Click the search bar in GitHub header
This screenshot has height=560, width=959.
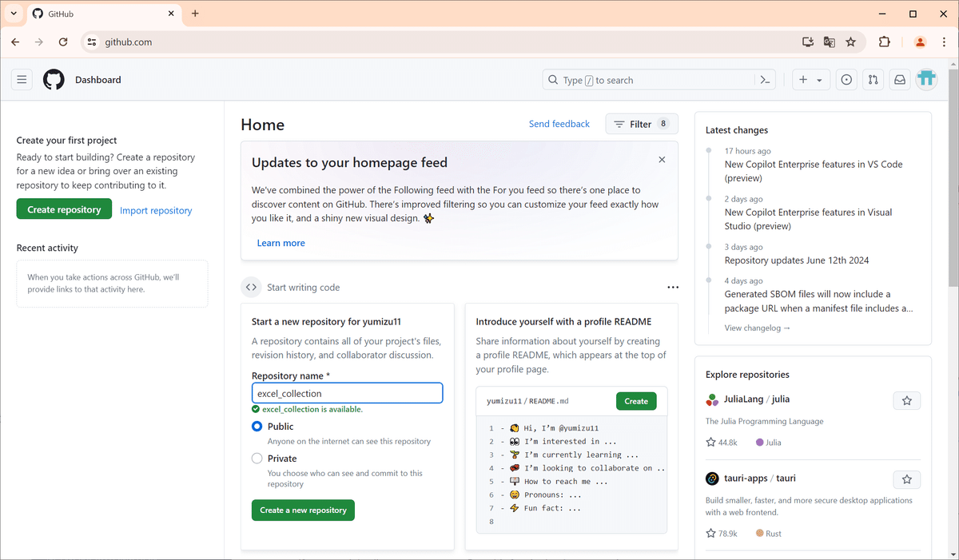click(x=660, y=80)
